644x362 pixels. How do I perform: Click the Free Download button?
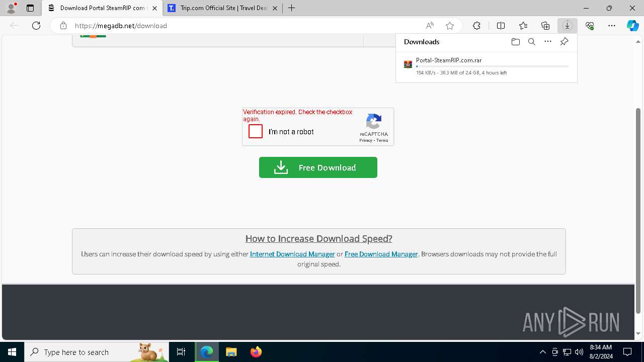click(x=318, y=167)
